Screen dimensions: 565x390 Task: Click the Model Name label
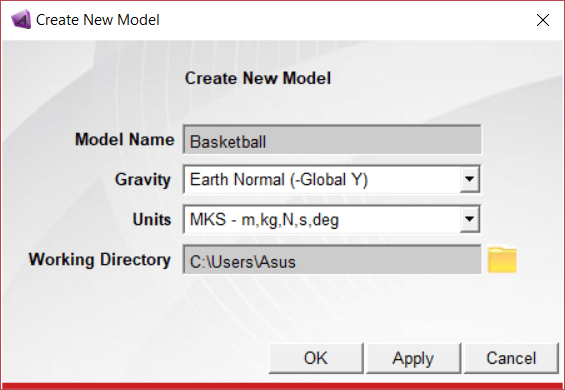click(x=125, y=139)
